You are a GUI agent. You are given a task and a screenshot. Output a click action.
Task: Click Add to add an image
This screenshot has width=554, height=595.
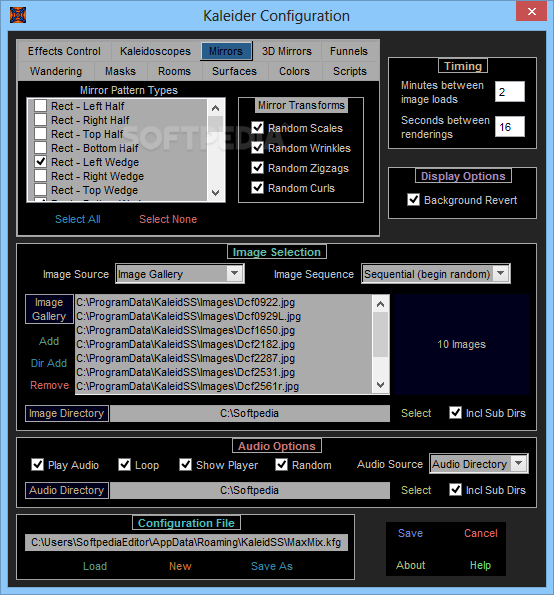49,341
